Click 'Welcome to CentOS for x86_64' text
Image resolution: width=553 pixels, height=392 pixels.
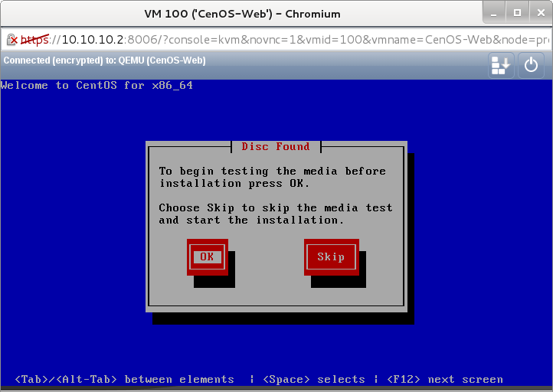[x=97, y=85]
